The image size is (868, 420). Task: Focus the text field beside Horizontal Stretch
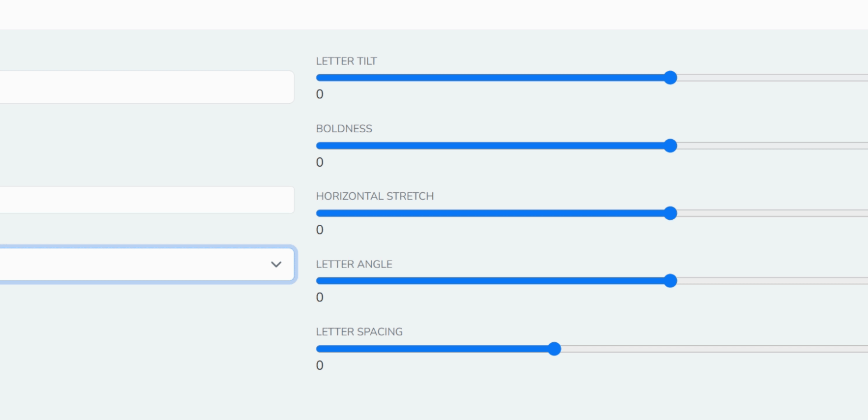[x=145, y=200]
